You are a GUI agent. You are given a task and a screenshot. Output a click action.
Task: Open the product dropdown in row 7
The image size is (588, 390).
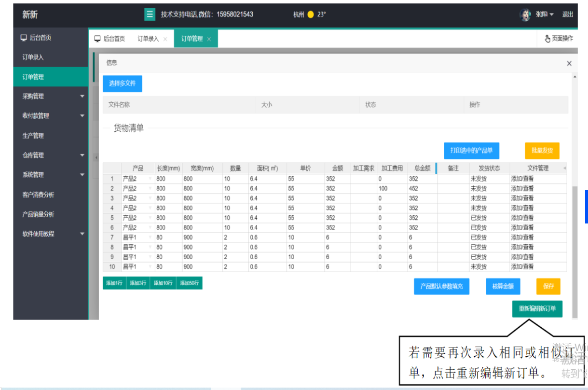click(150, 237)
